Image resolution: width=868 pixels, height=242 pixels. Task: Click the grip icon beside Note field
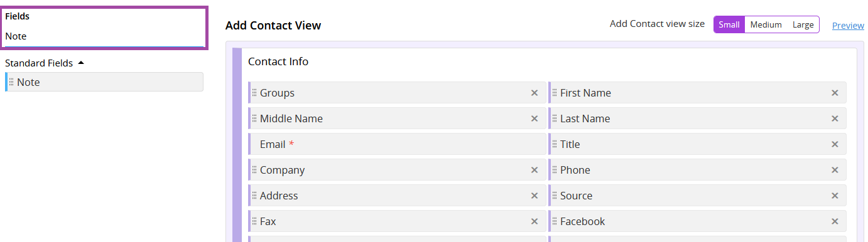click(x=11, y=82)
